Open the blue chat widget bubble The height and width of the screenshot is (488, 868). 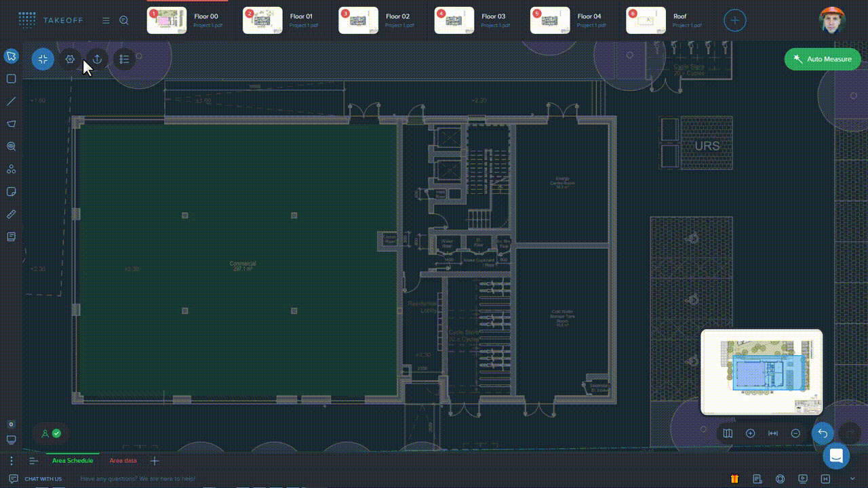(836, 455)
